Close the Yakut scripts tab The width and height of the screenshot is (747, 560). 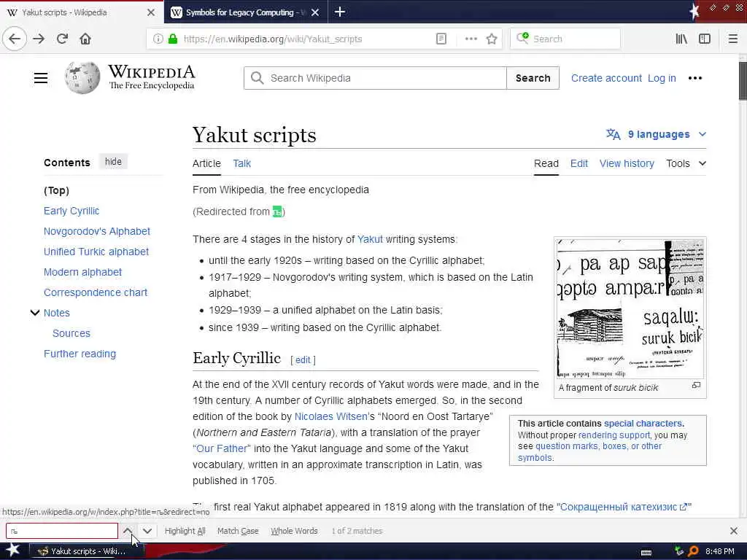tap(151, 12)
